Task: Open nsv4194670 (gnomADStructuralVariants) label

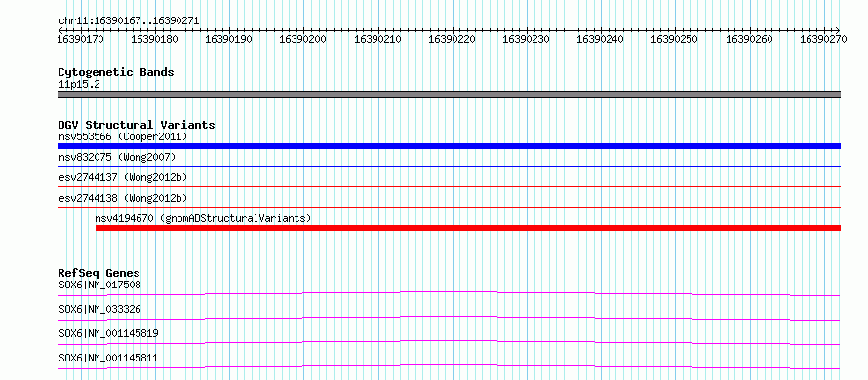Action: [x=203, y=218]
